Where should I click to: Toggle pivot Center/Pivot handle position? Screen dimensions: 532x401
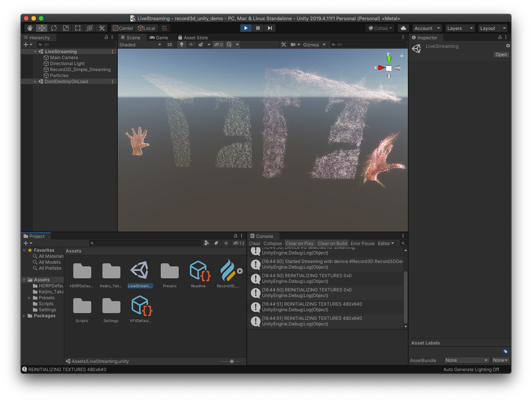(123, 28)
